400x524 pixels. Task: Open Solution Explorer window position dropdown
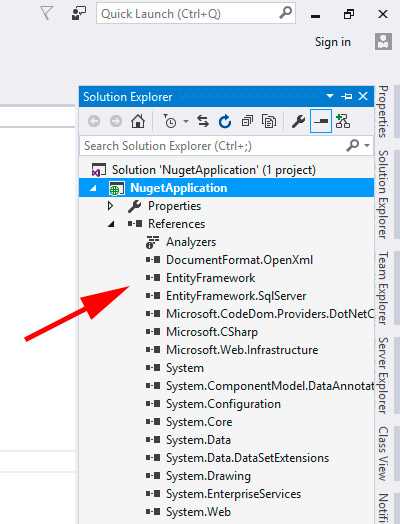tap(329, 96)
